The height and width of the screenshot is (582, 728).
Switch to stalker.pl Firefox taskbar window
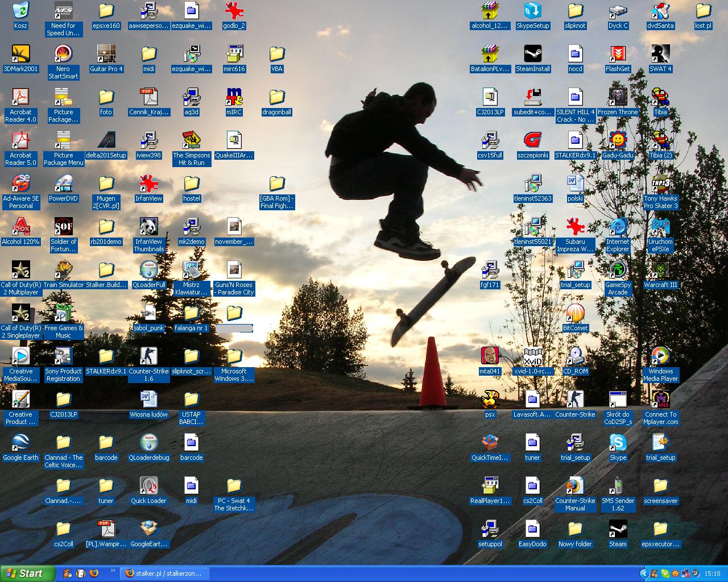pos(164,573)
